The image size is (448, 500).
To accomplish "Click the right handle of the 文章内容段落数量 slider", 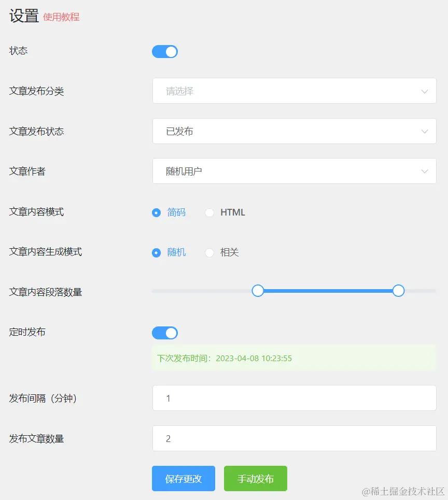I will 398,291.
